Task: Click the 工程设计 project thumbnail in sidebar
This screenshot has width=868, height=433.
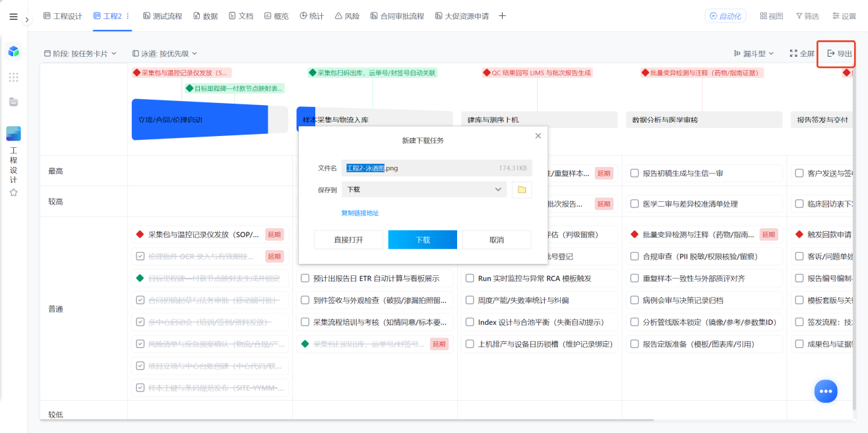Action: [x=13, y=133]
